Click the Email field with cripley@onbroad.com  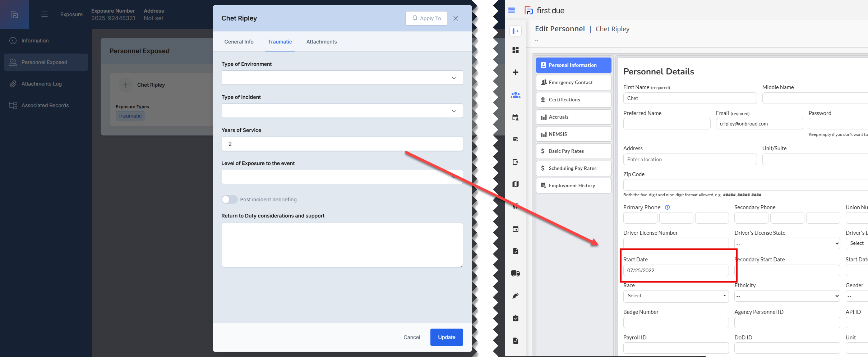coord(759,124)
